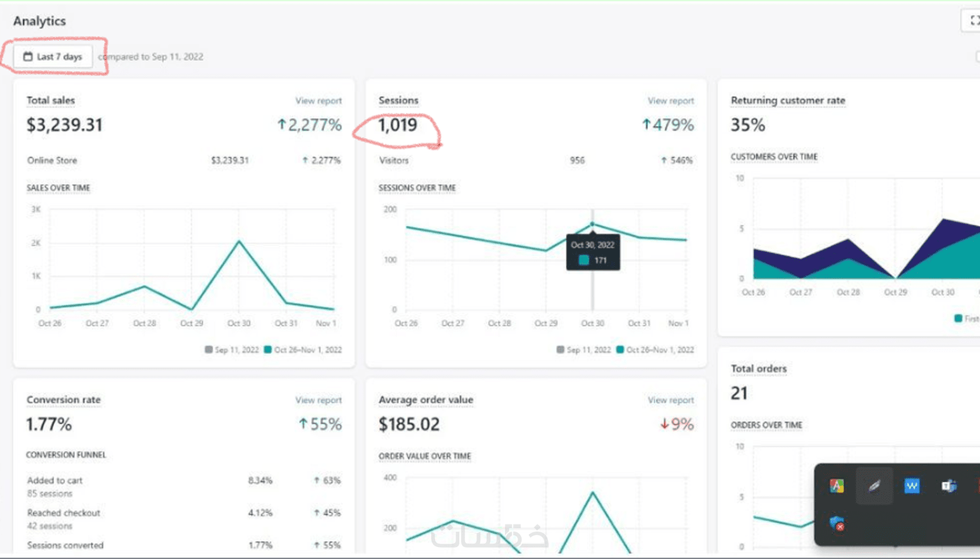
Task: Click the Returning customer rate heading
Action: point(788,101)
